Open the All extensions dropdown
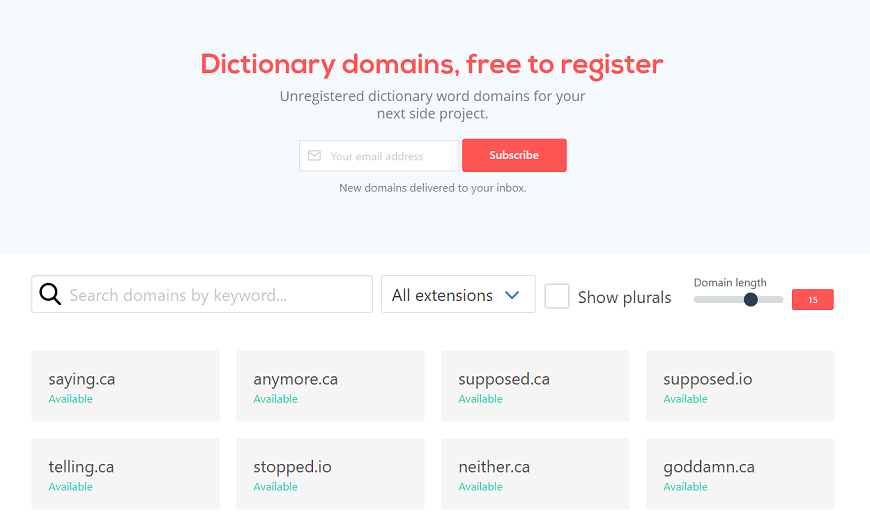The image size is (870, 519). click(x=458, y=294)
